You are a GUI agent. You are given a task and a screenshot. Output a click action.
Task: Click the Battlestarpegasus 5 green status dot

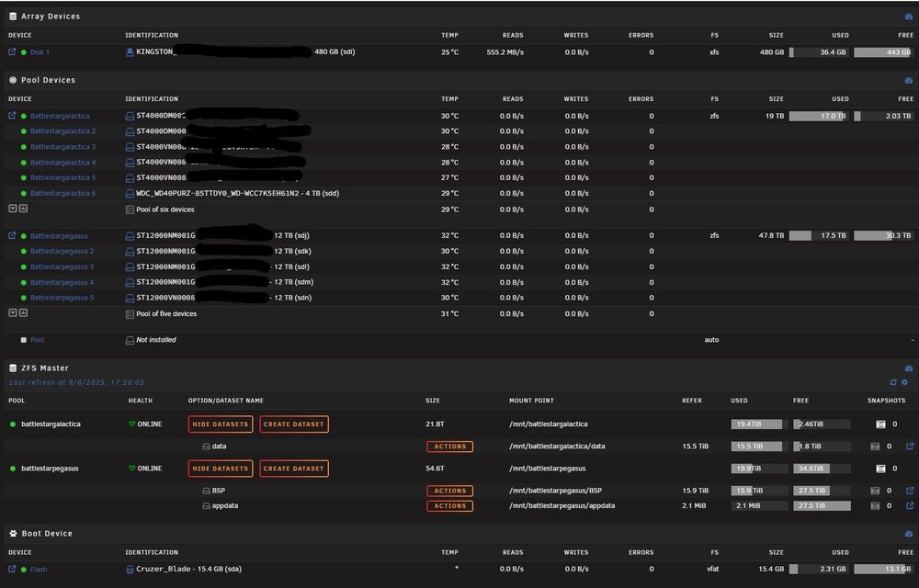pos(24,298)
